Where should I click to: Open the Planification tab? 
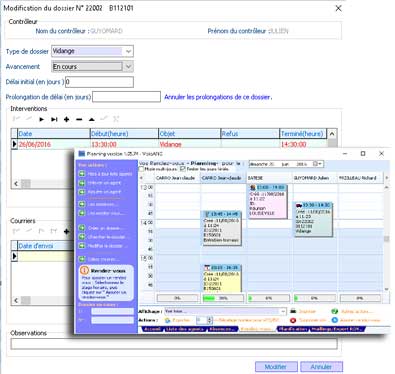click(x=293, y=329)
